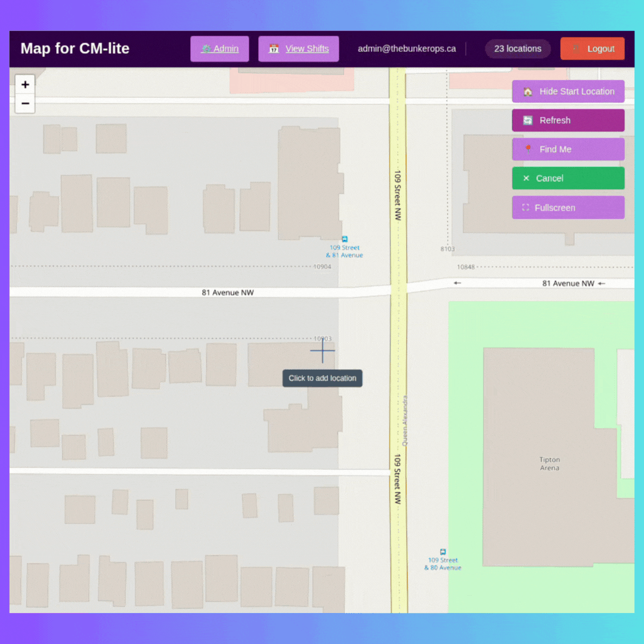Viewport: 644px width, 644px height.
Task: Refresh the map locations
Action: click(x=568, y=120)
